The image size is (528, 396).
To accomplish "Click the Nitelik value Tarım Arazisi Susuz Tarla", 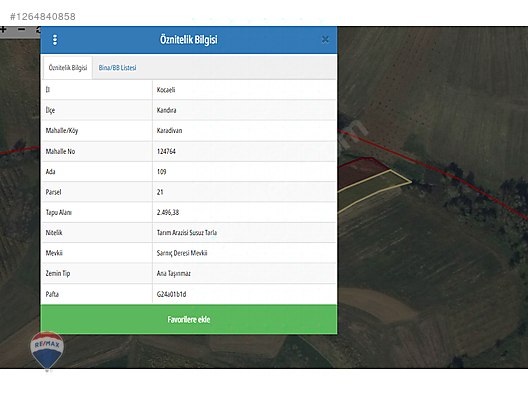I will pyautogui.click(x=187, y=233).
